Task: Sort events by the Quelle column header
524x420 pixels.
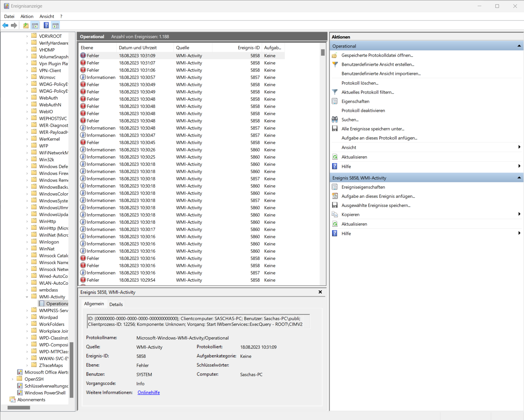Action: 193,48
